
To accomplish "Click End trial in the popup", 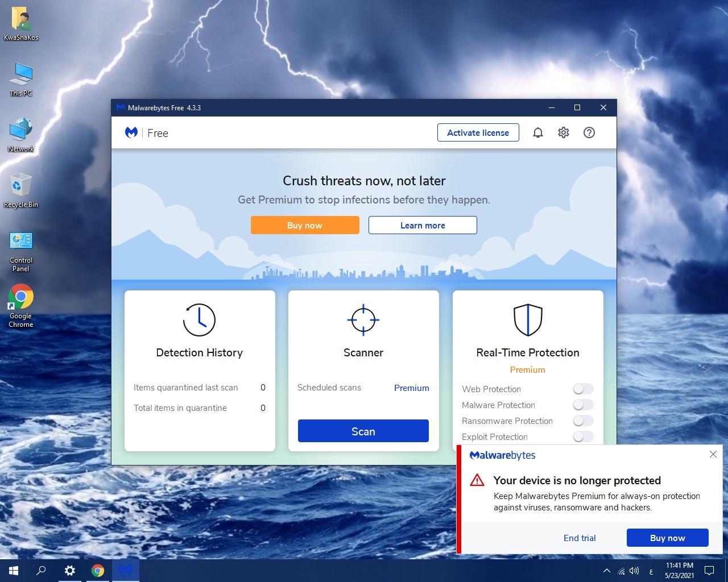I will (x=580, y=538).
